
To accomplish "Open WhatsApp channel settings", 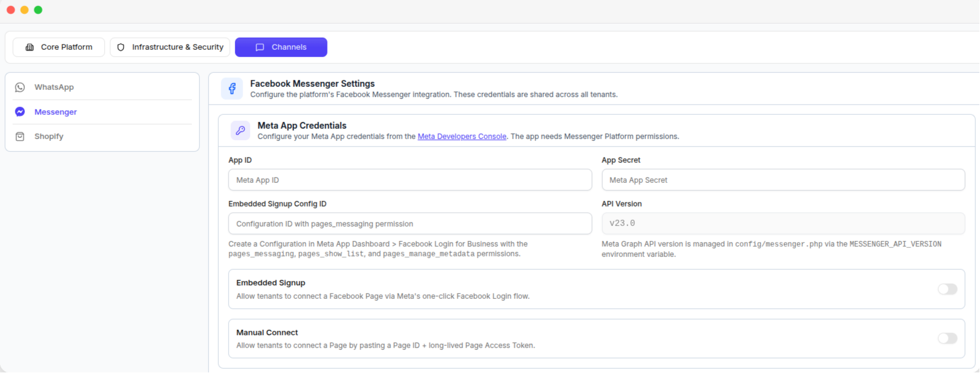I will (x=103, y=87).
